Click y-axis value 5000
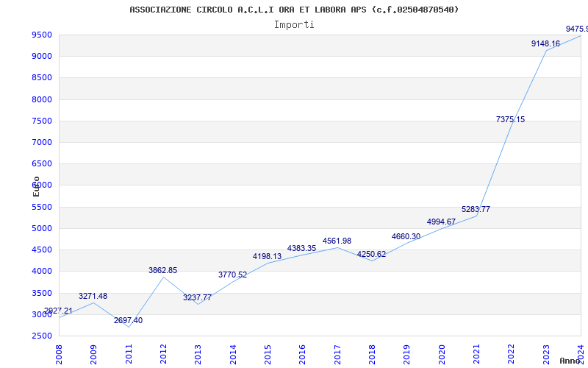 42,228
